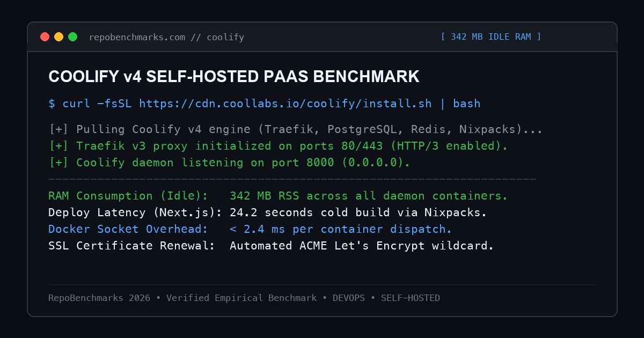
Task: Click the 'Traefik v3 proxy initialized' log line
Action: click(x=278, y=146)
